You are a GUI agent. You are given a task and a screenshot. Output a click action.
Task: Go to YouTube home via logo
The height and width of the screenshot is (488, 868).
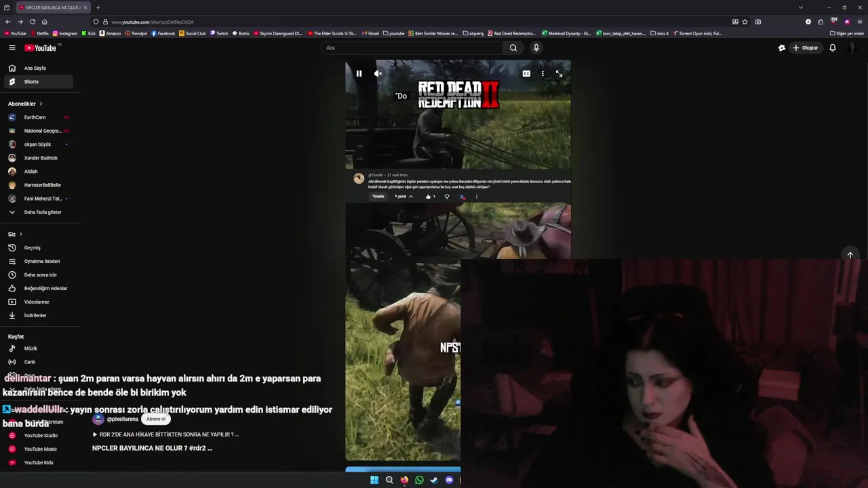[x=42, y=47]
